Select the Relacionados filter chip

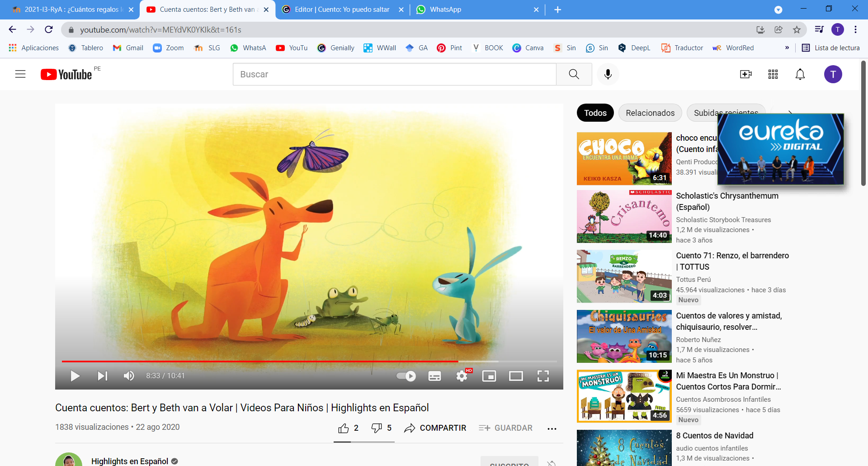(650, 113)
